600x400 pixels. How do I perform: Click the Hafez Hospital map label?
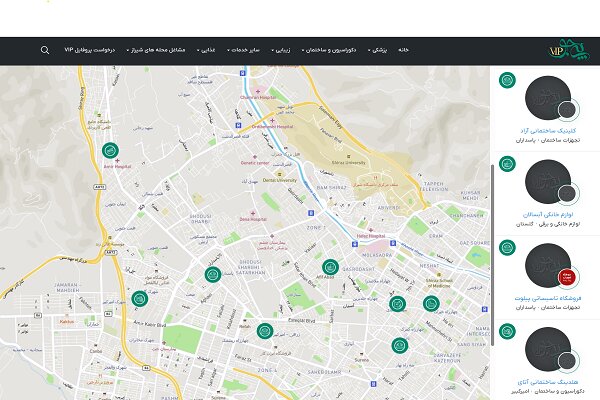(x=371, y=236)
